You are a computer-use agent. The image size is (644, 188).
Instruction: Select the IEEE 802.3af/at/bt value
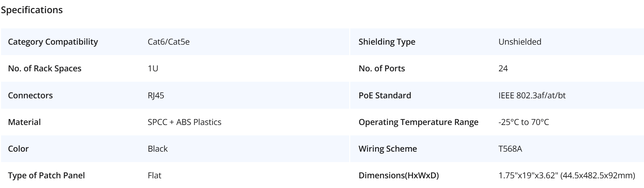[x=532, y=95]
